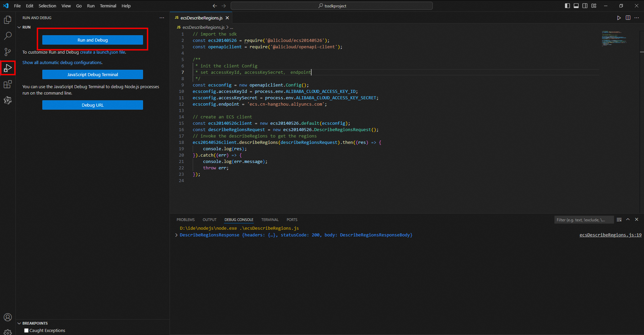Image resolution: width=644 pixels, height=335 pixels.
Task: Open the Go menu
Action: (x=79, y=6)
